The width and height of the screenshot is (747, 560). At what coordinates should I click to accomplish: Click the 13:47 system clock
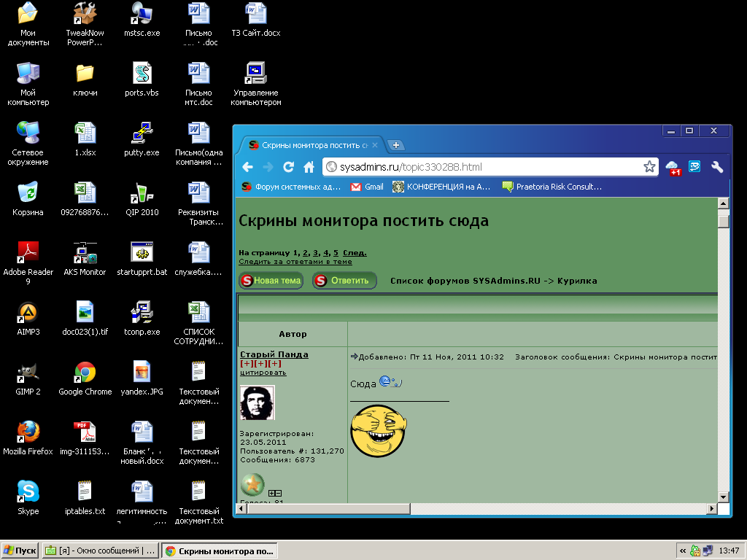pyautogui.click(x=729, y=551)
